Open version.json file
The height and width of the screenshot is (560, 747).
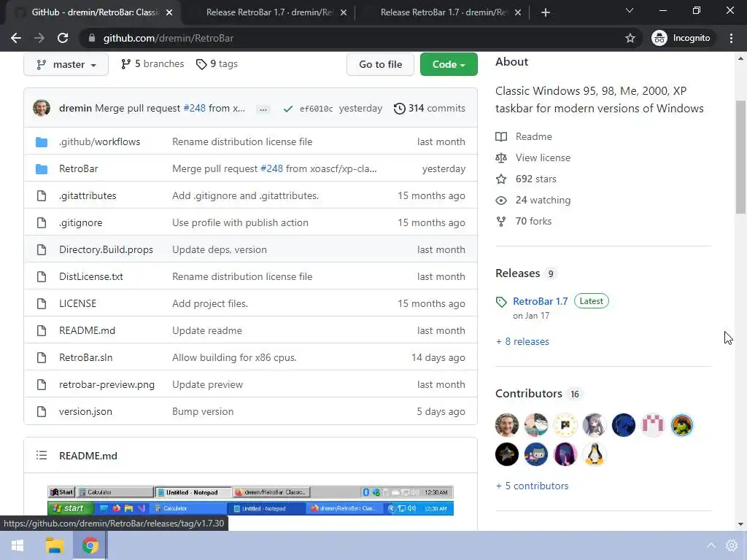pyautogui.click(x=86, y=411)
